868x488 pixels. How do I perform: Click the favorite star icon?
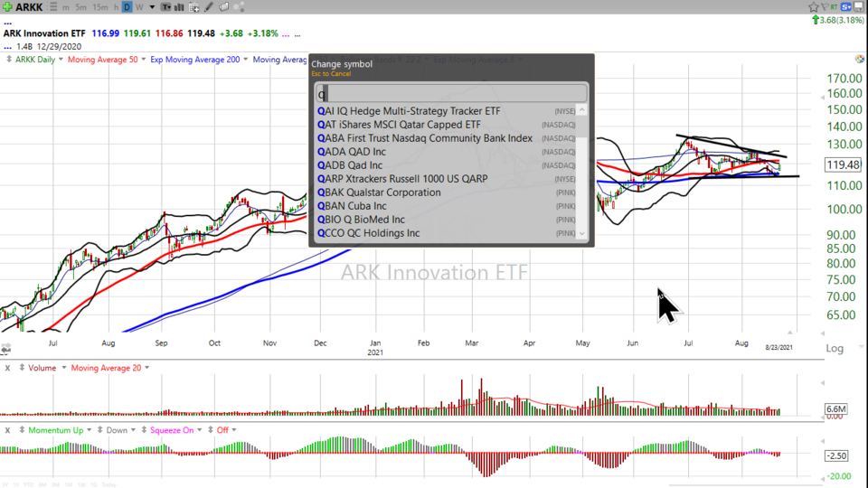point(813,7)
